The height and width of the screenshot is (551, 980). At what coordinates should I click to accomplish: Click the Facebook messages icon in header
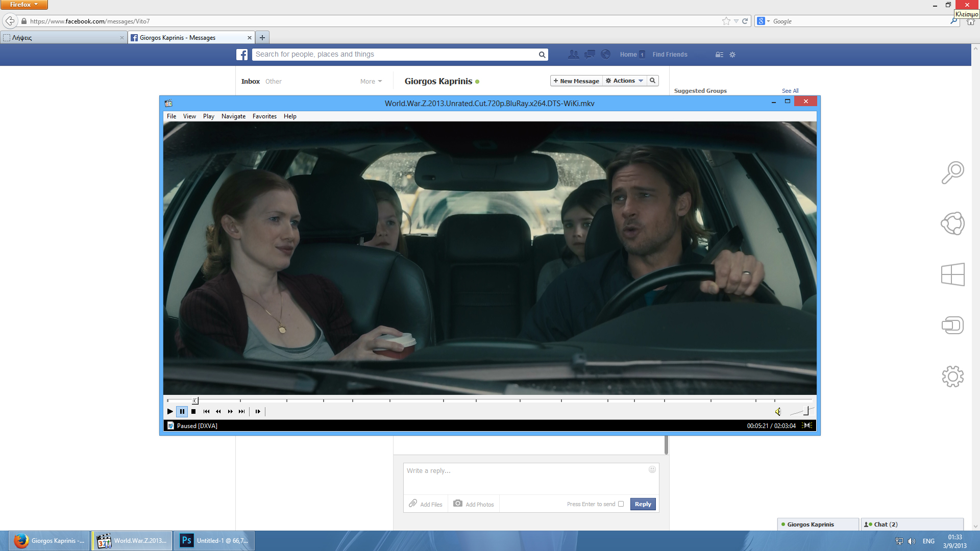click(x=590, y=54)
